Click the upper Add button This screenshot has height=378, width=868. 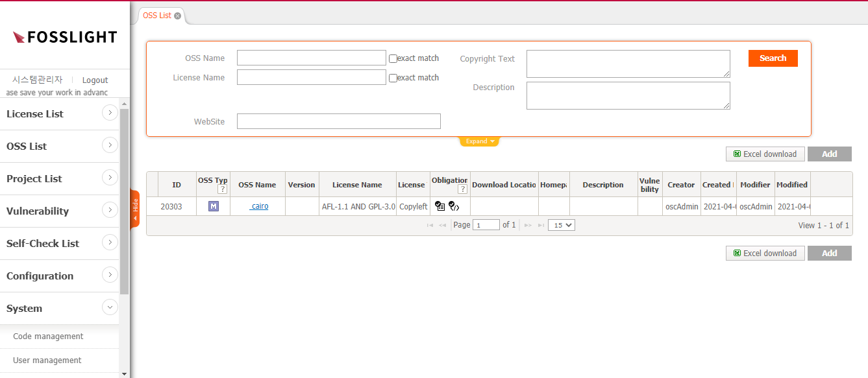point(830,154)
